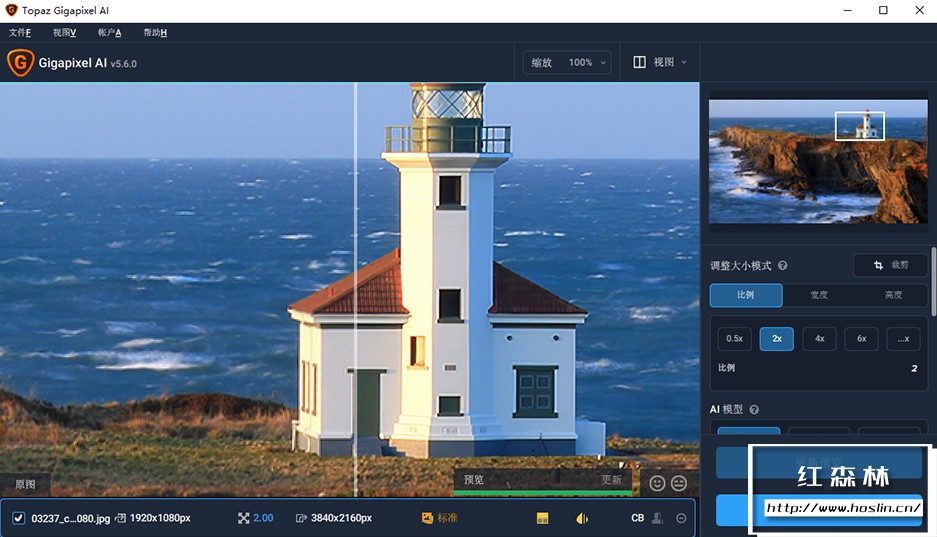Click the yellow blur removal icon
The image size is (937, 537).
coord(582,518)
